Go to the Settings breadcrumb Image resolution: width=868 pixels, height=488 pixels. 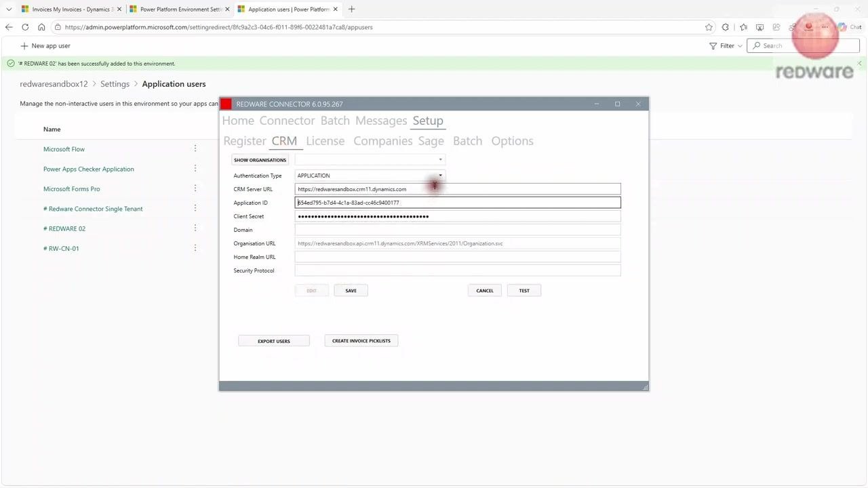pyautogui.click(x=115, y=84)
